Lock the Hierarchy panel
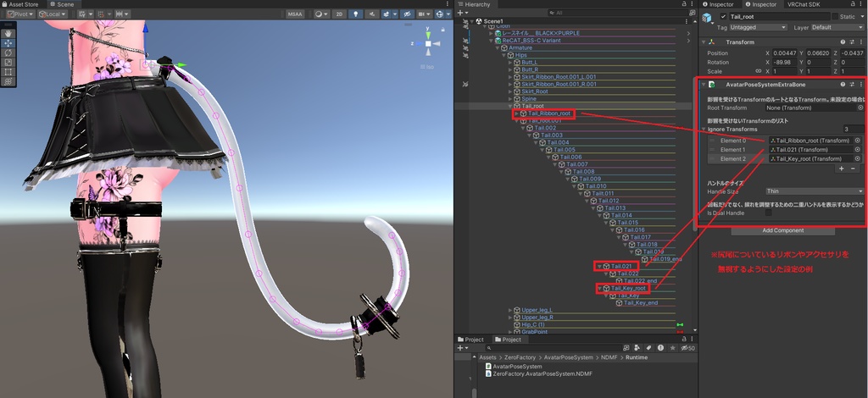Viewport: 868px width, 398px height. click(x=684, y=4)
